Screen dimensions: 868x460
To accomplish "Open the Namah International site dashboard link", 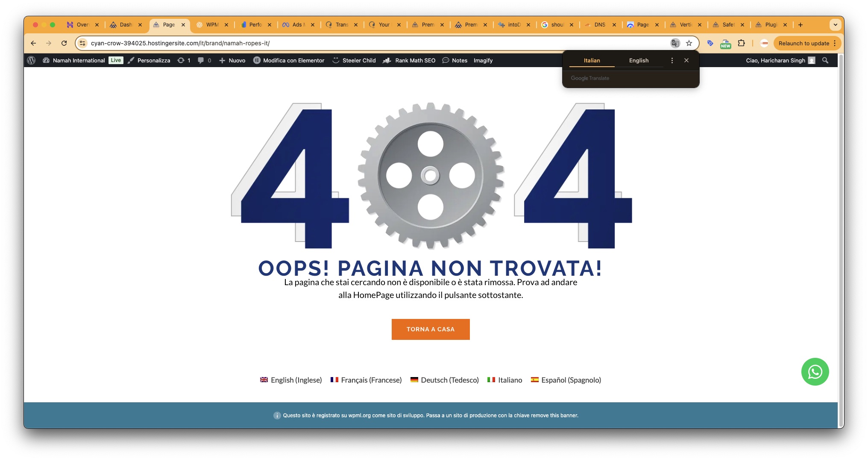I will pyautogui.click(x=74, y=60).
